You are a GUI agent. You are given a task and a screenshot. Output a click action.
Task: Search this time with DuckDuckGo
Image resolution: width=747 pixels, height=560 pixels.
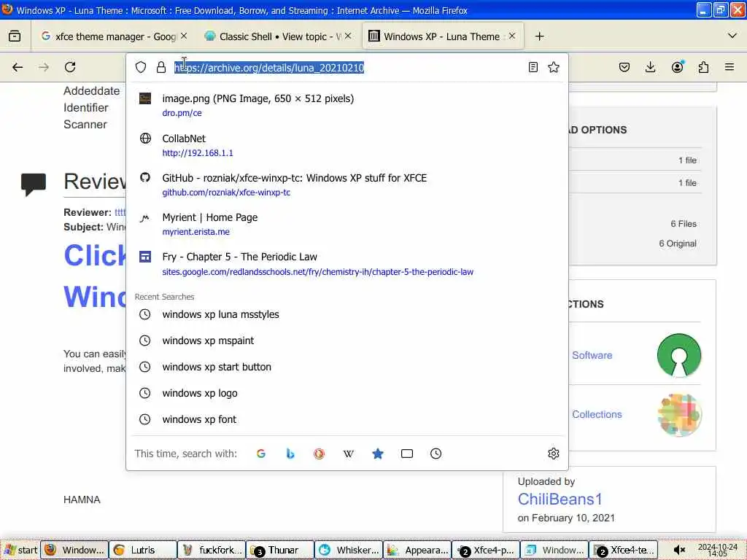(x=320, y=454)
